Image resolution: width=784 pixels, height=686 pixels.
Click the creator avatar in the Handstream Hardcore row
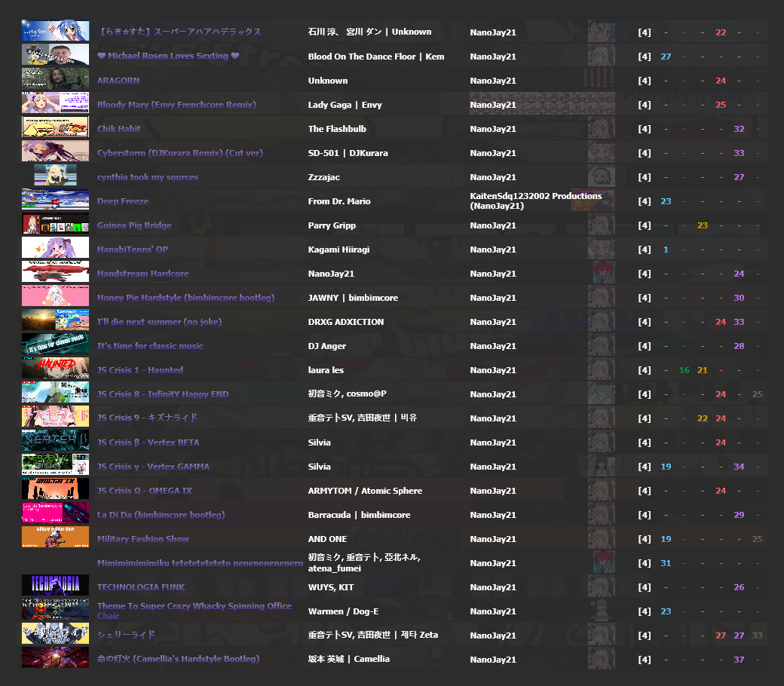[x=601, y=273]
